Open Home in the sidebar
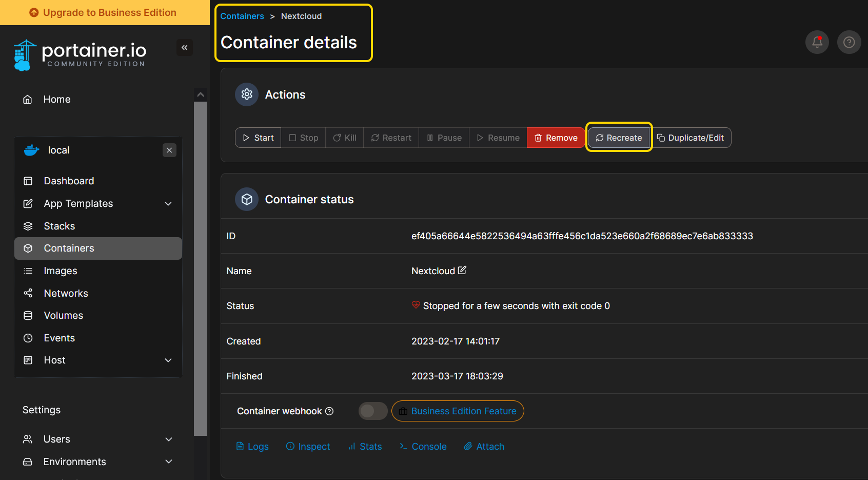Image resolution: width=868 pixels, height=480 pixels. (57, 100)
